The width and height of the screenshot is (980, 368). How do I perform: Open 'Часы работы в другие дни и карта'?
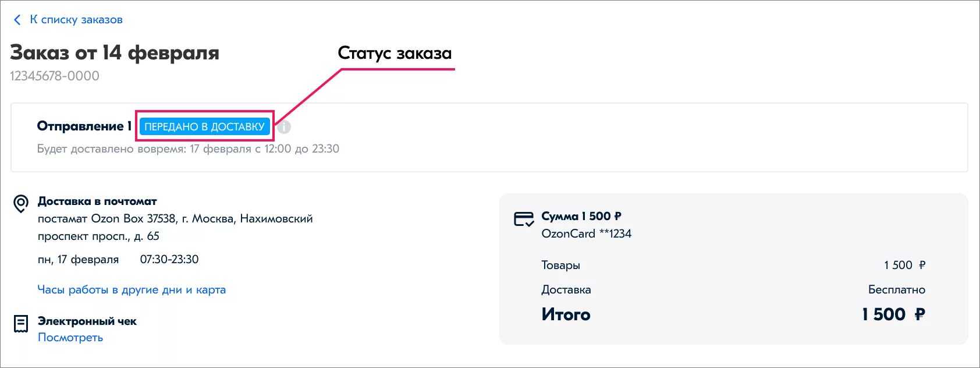132,289
